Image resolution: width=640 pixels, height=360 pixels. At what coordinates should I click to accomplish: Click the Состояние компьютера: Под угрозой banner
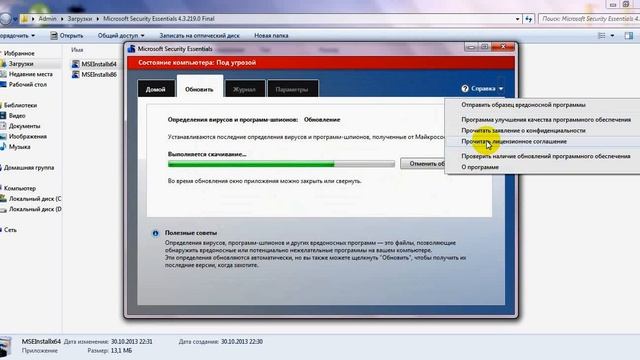(x=321, y=63)
